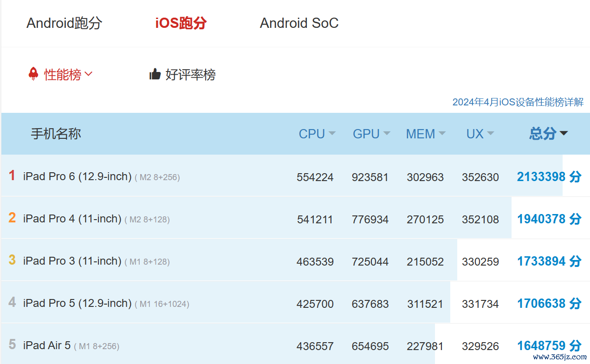The width and height of the screenshot is (590, 364).
Task: Open the Android SoC tab
Action: [x=299, y=23]
